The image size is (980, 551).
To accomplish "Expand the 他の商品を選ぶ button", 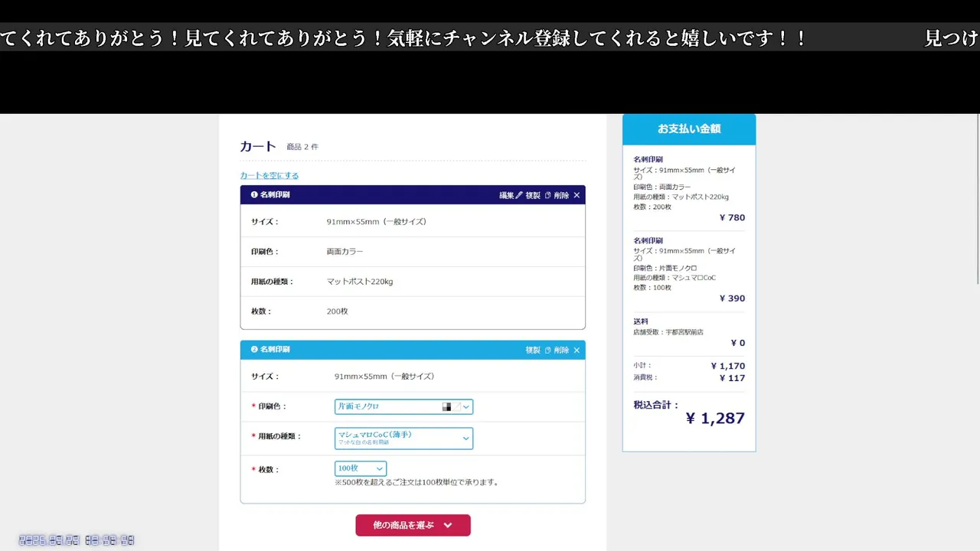I will coord(413,525).
